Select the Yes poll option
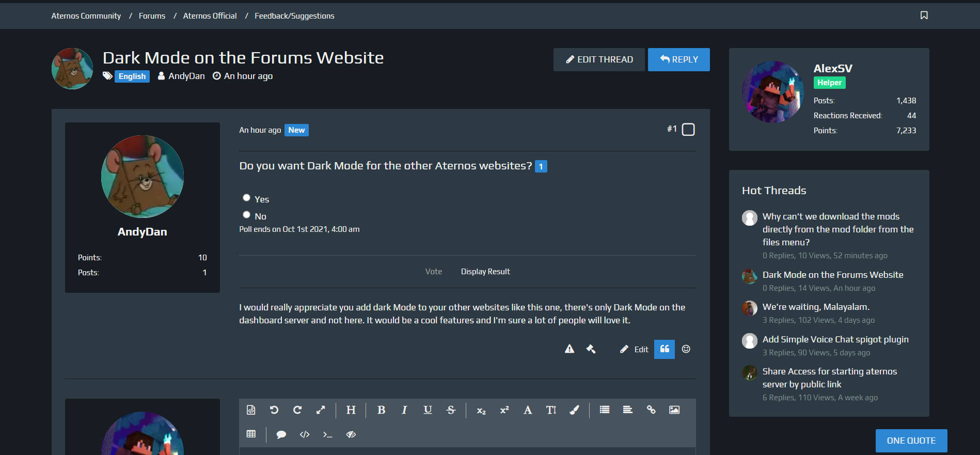 point(247,198)
